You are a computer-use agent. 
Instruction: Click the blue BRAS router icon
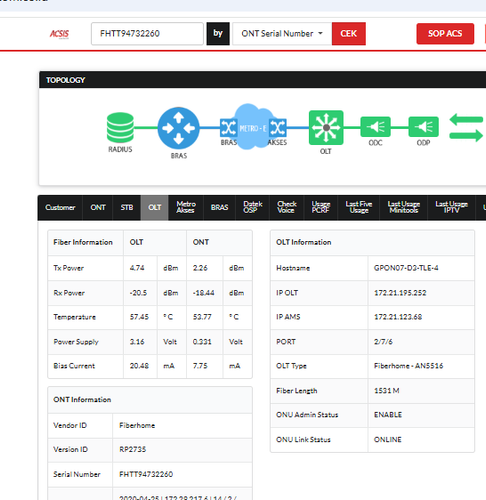[179, 128]
